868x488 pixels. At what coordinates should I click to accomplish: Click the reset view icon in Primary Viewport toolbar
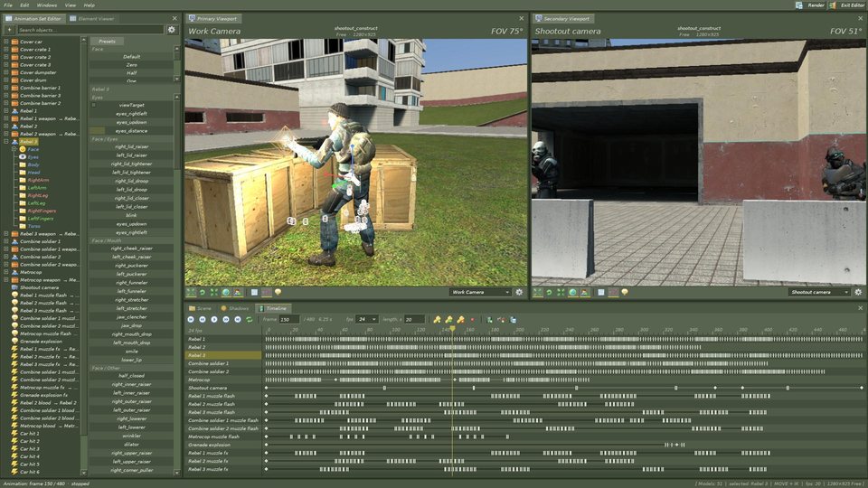203,292
